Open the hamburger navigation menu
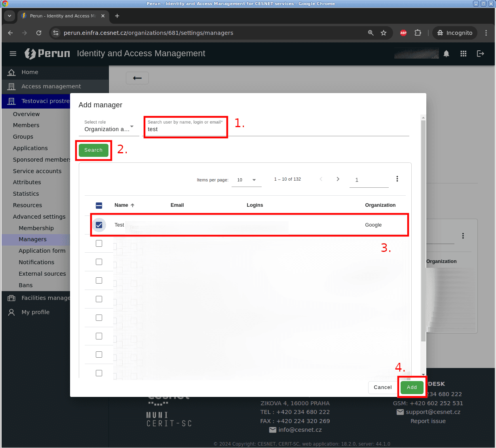The width and height of the screenshot is (496, 448). point(13,53)
